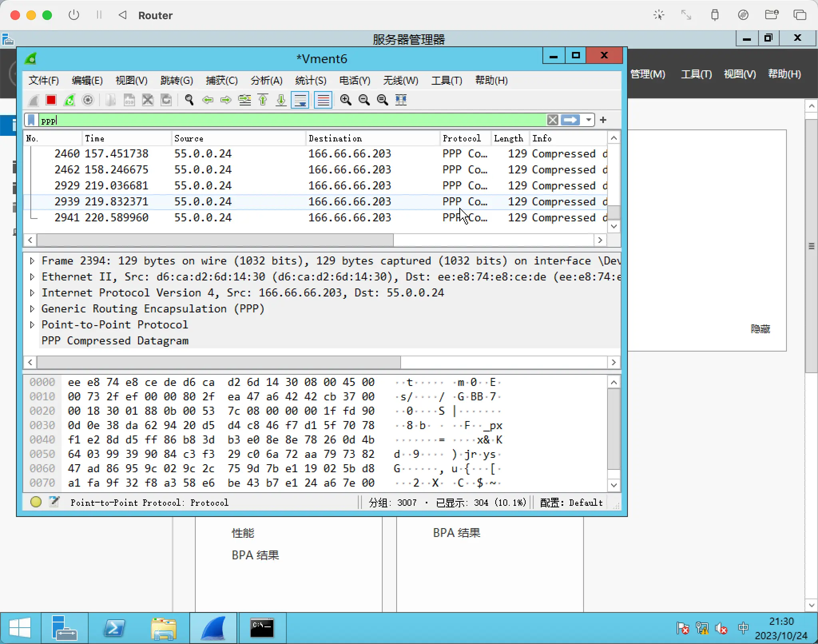Go to the first packet icon
The image size is (818, 644).
(263, 100)
